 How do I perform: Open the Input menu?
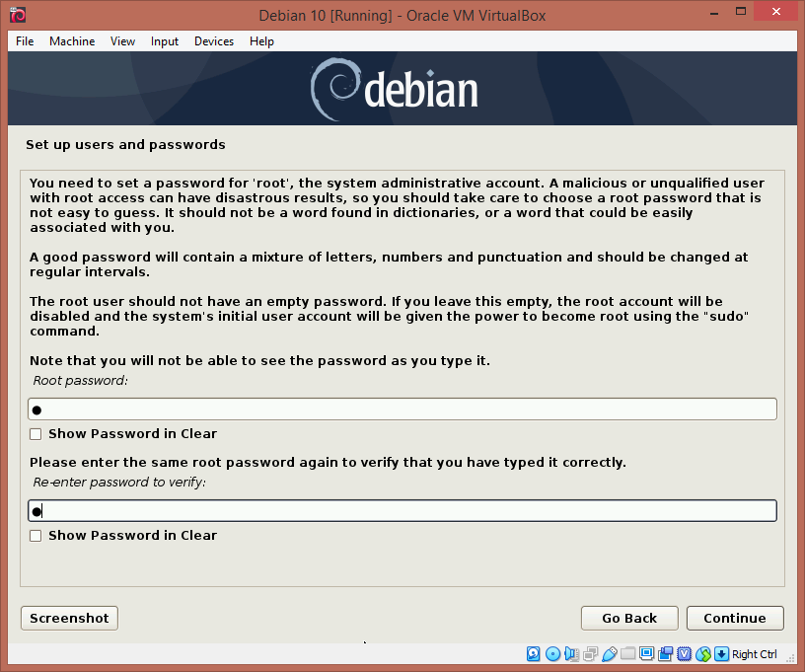(x=165, y=41)
